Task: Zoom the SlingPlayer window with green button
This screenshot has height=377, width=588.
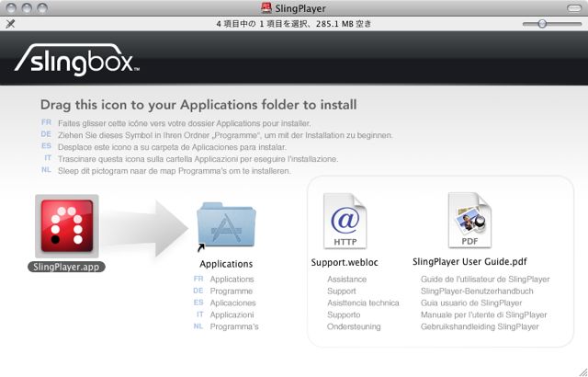Action: (x=43, y=8)
